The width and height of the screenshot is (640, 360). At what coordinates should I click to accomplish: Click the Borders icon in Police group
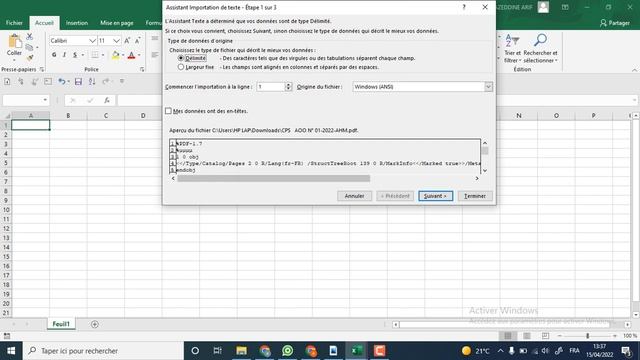click(95, 55)
